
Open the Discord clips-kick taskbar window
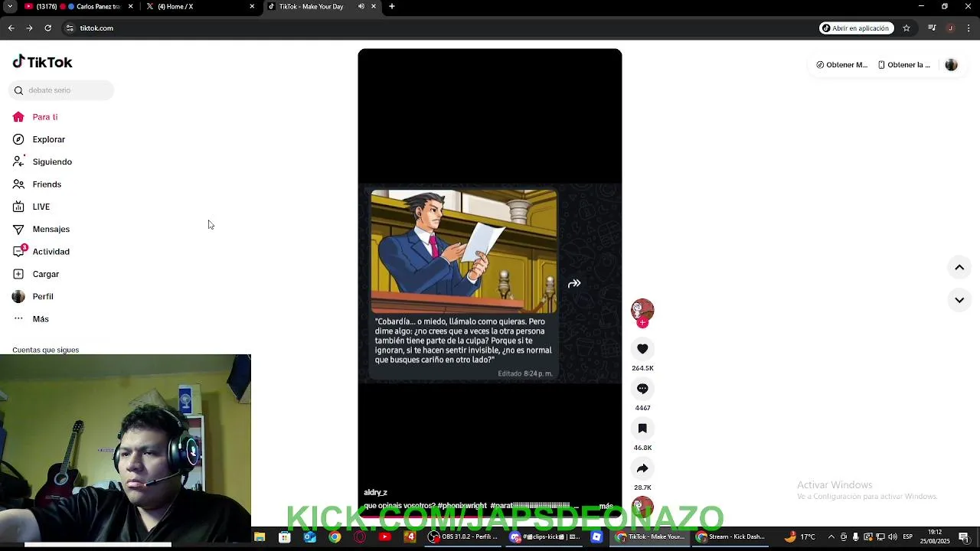(545, 537)
